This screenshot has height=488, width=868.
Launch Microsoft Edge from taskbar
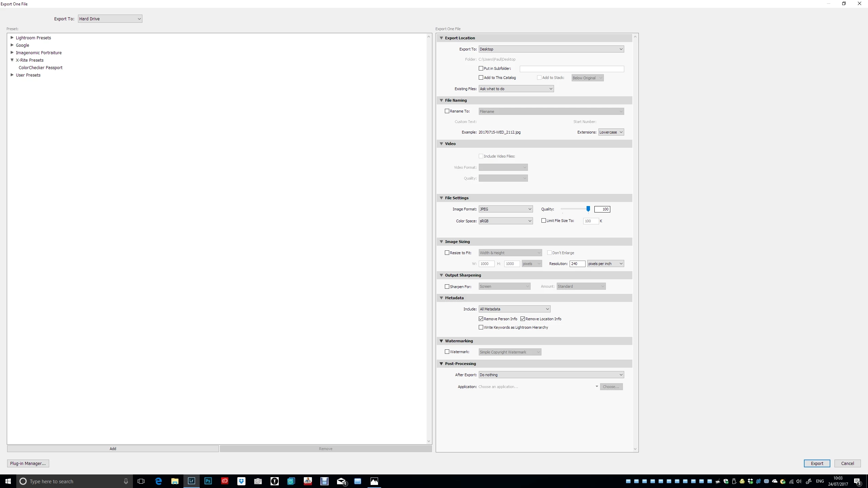[158, 481]
